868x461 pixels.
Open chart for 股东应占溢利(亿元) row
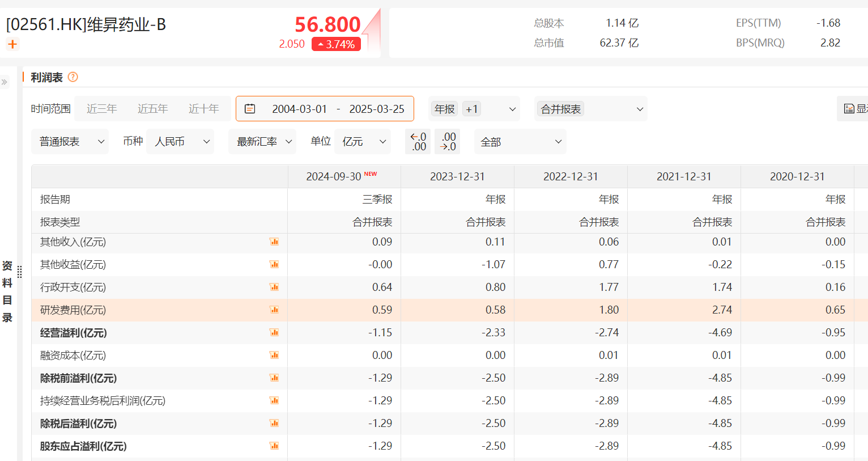[274, 446]
